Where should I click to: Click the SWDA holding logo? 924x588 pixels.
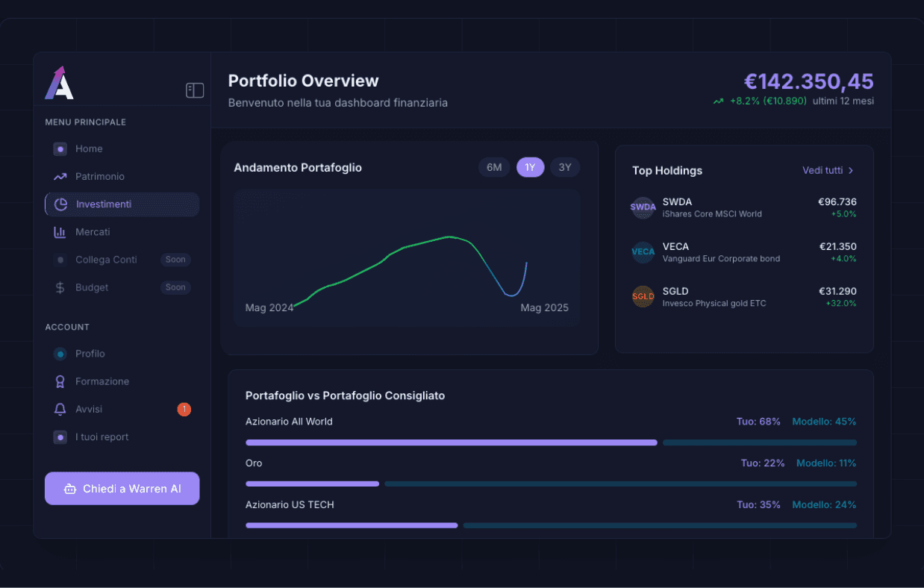coord(643,207)
